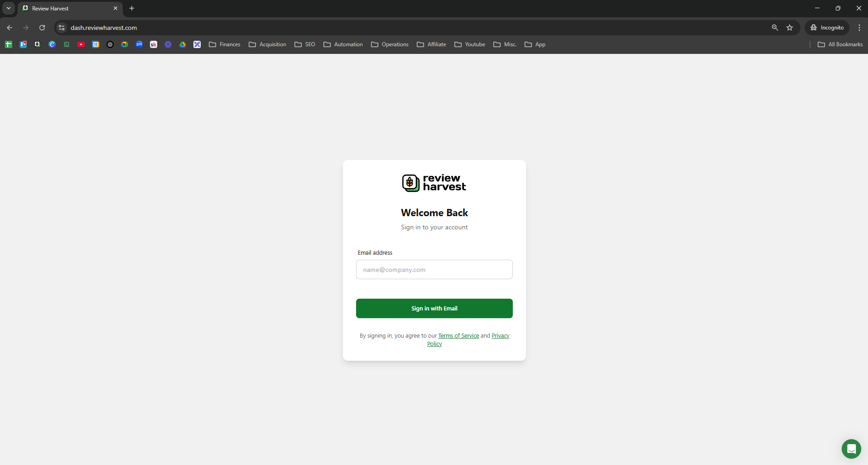The image size is (868, 465).
Task: Click the browser forward arrow
Action: click(26, 28)
